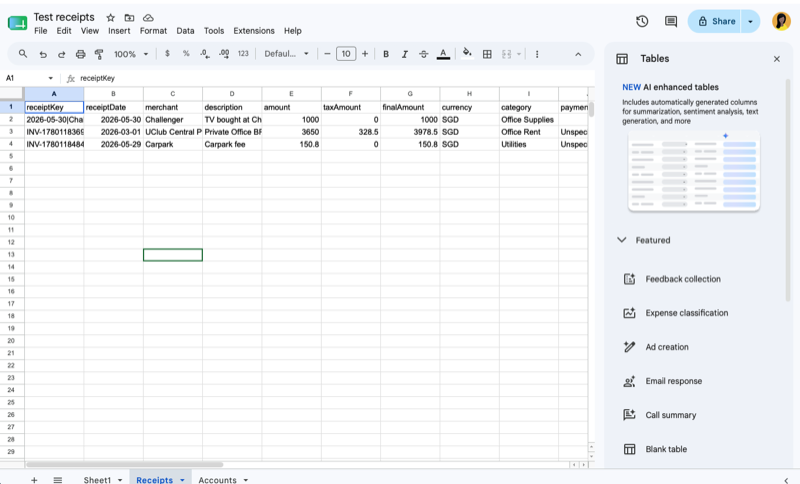This screenshot has height=484, width=800.
Task: Open the all sheets list
Action: pyautogui.click(x=58, y=479)
